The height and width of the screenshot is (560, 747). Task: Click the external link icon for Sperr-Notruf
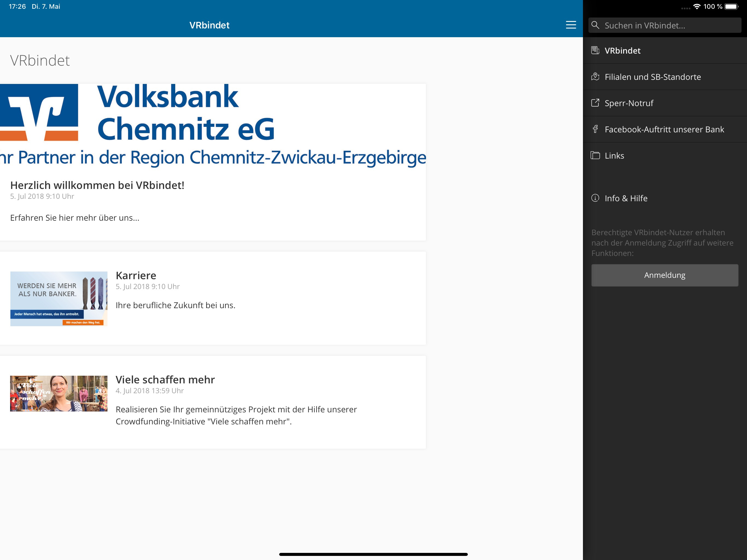595,103
